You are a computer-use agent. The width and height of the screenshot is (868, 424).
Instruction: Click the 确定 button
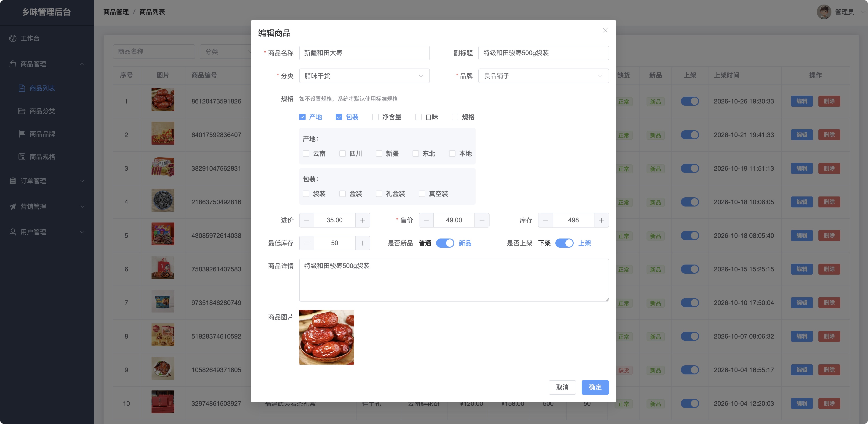(x=595, y=387)
